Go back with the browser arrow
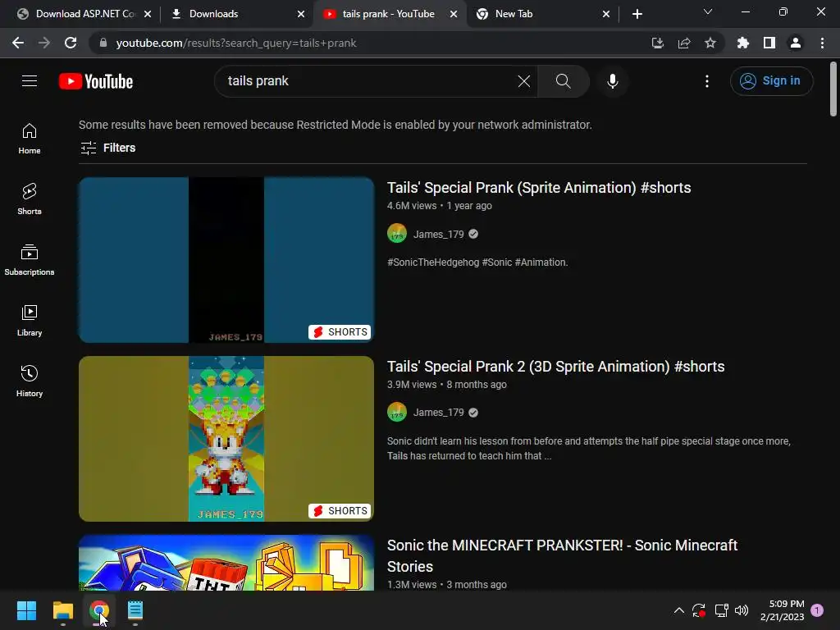Screen dimensions: 840x630 click(18, 43)
